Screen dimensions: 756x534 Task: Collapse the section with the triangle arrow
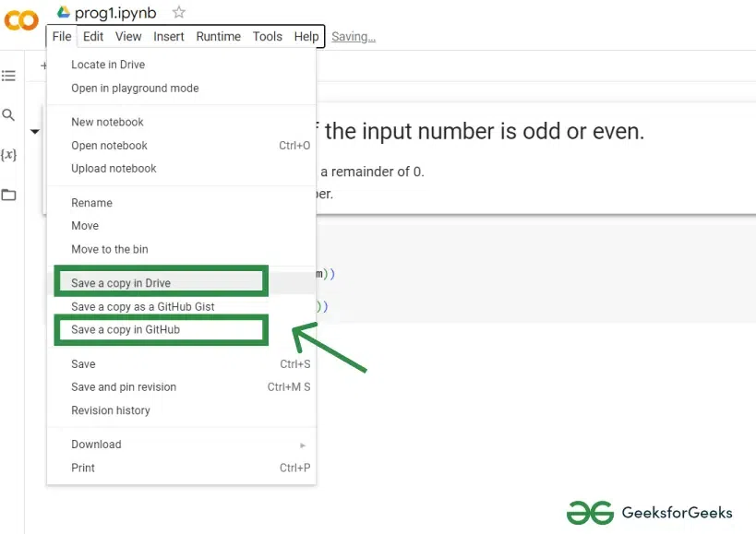tap(35, 132)
